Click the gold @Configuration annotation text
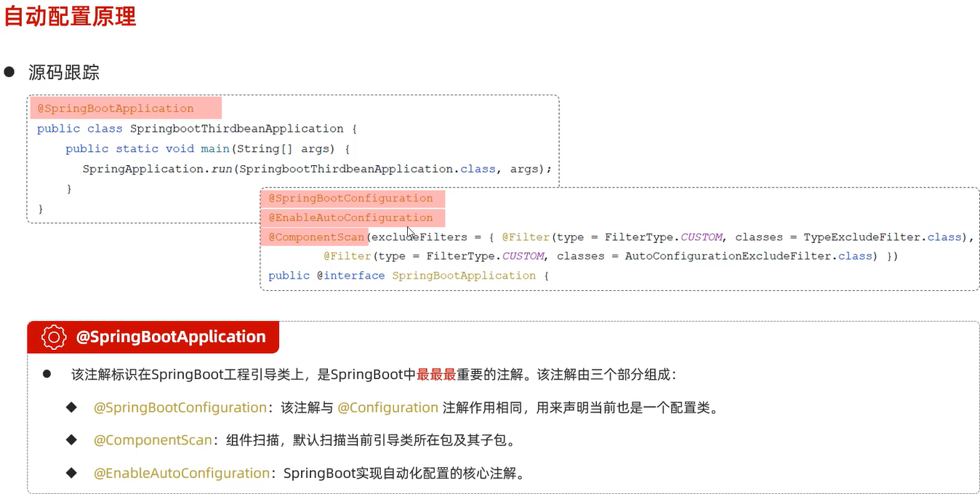The height and width of the screenshot is (494, 980). [388, 407]
